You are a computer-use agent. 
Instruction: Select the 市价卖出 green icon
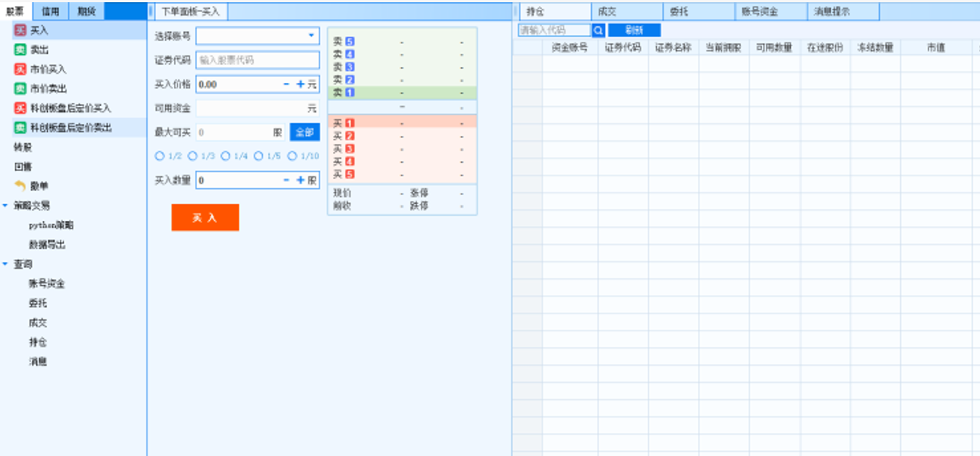point(20,89)
